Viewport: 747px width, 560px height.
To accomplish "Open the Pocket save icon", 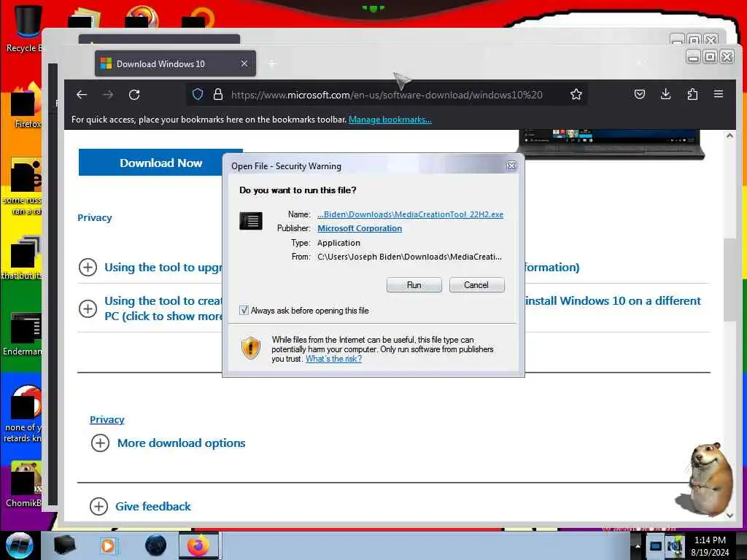I will 640,94.
